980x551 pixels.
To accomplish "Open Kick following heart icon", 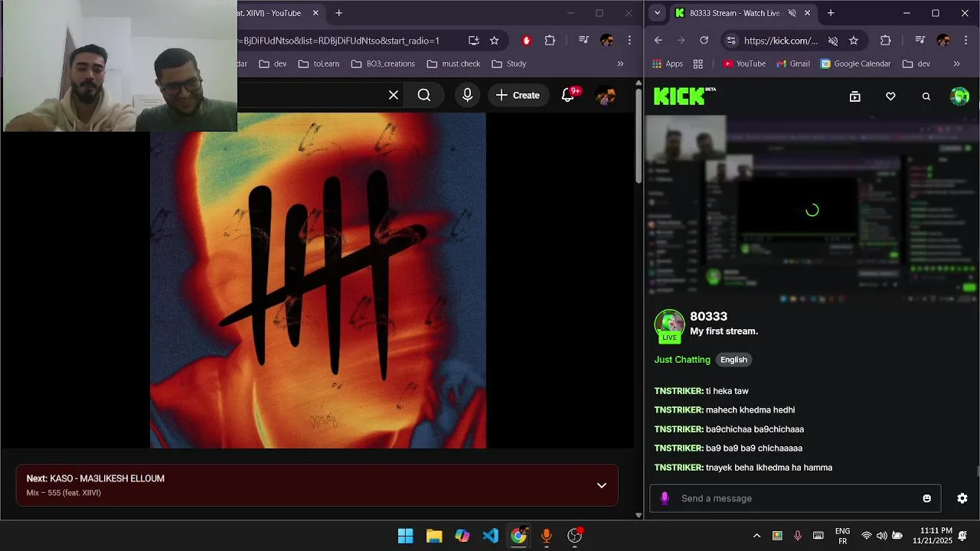I will coord(890,96).
